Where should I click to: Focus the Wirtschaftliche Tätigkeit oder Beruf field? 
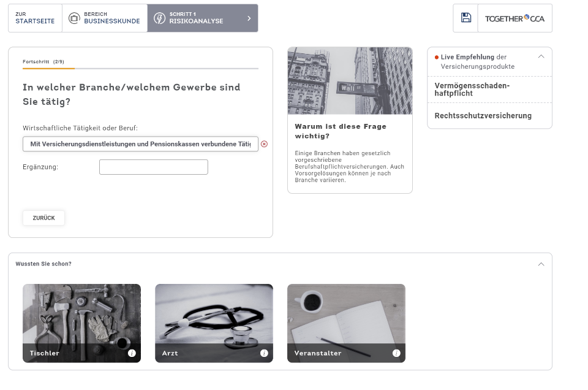point(140,144)
